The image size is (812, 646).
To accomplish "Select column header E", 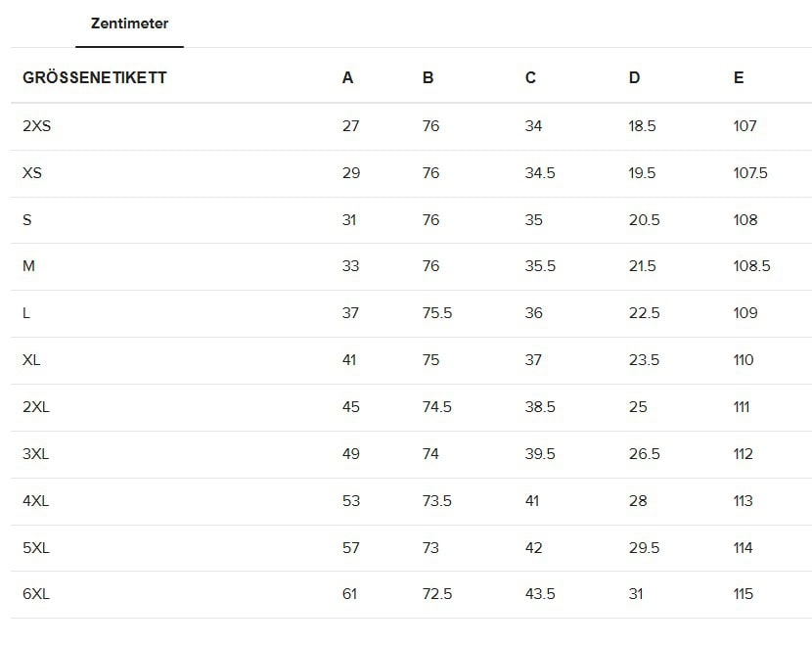I will [739, 78].
